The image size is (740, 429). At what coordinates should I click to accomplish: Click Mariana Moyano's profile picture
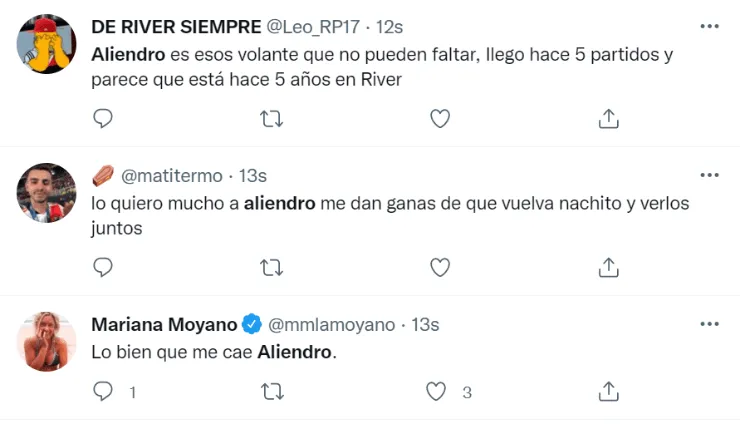(x=47, y=341)
